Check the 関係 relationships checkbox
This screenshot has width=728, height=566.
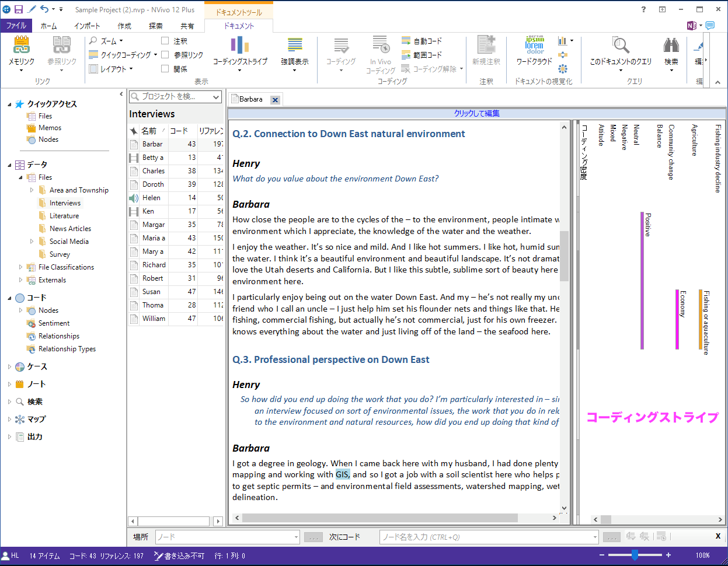(x=165, y=69)
